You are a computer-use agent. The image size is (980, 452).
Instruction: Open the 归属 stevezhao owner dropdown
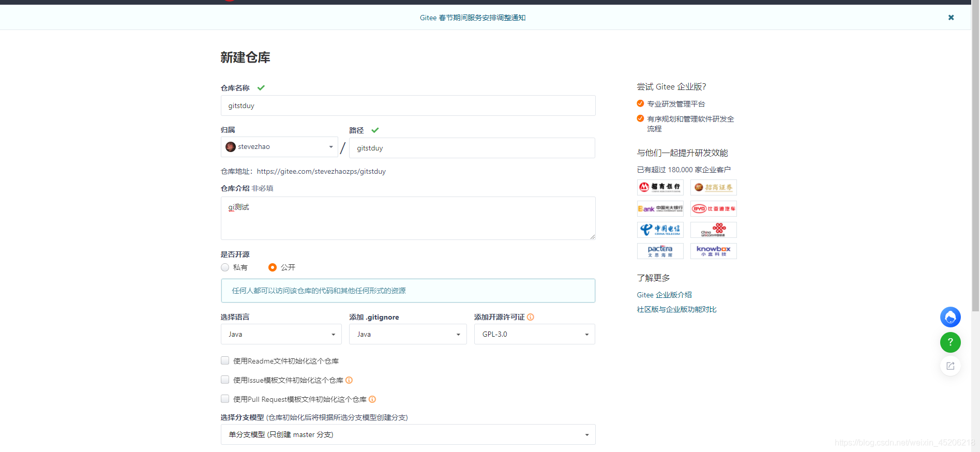(279, 147)
